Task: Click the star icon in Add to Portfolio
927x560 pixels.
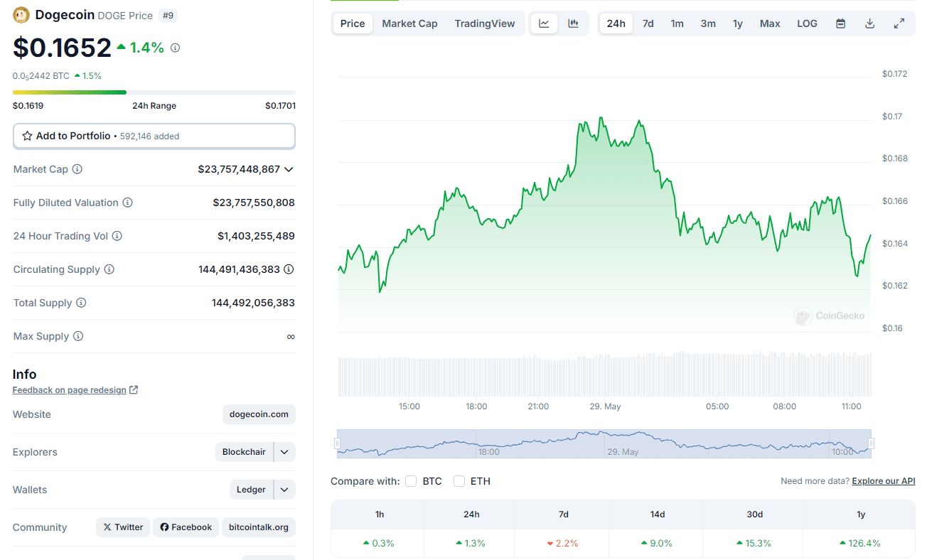Action: 27,136
